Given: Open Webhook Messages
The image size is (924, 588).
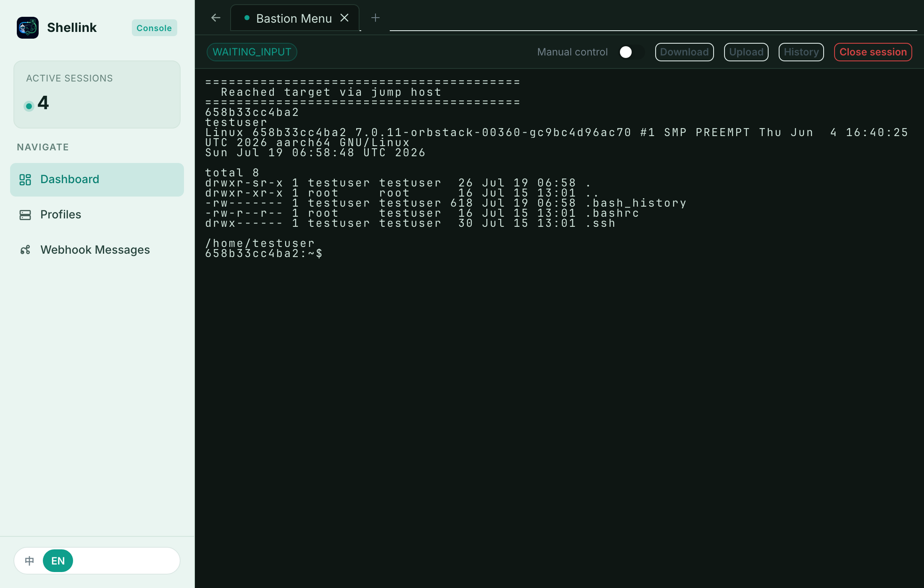Looking at the screenshot, I should point(97,250).
